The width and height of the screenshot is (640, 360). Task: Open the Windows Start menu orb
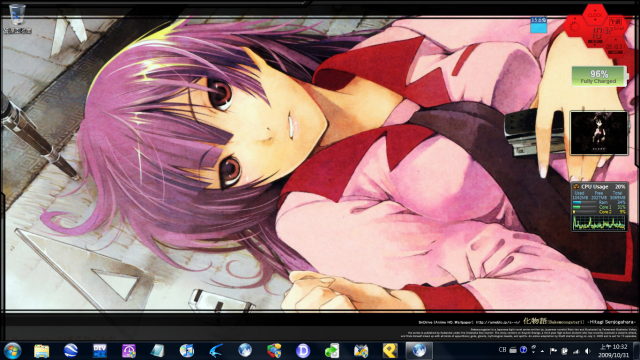pos(12,351)
